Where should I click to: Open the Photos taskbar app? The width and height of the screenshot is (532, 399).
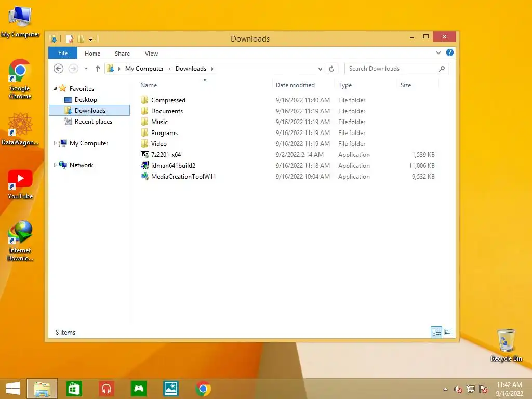[170, 389]
